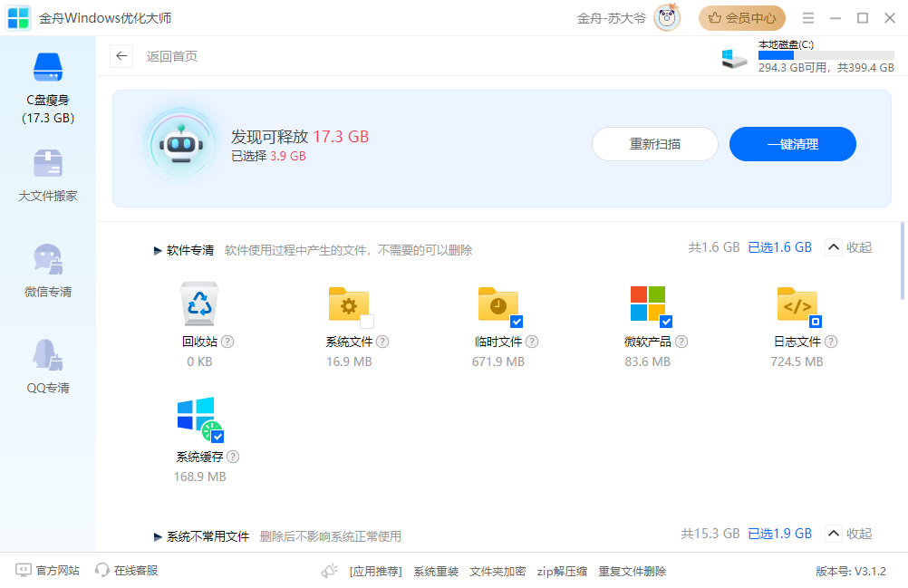908x588 pixels.
Task: Open the hamburger menu in title bar
Action: [x=808, y=18]
